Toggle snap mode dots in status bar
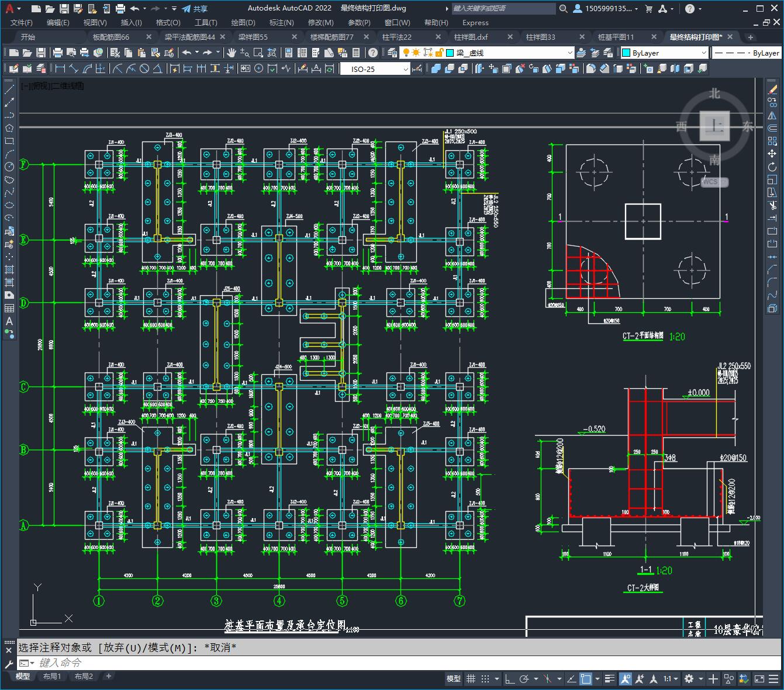Image resolution: width=784 pixels, height=690 pixels. pos(485,679)
